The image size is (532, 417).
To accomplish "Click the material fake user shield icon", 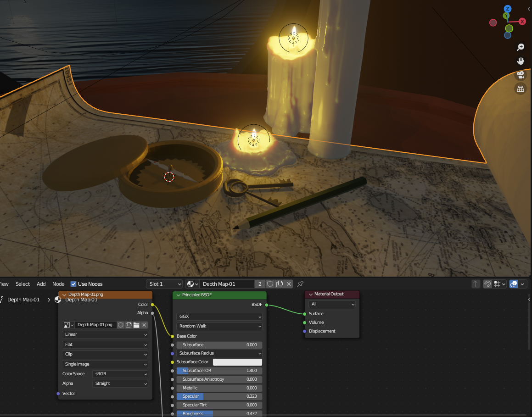I will coord(270,284).
